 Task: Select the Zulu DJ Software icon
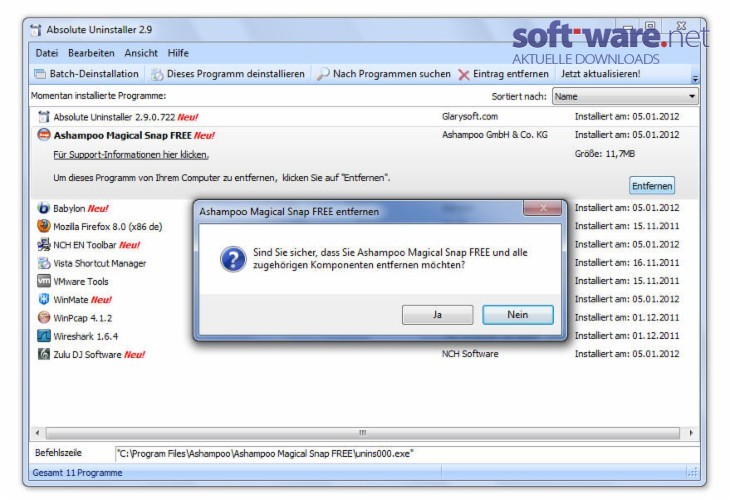coord(44,354)
